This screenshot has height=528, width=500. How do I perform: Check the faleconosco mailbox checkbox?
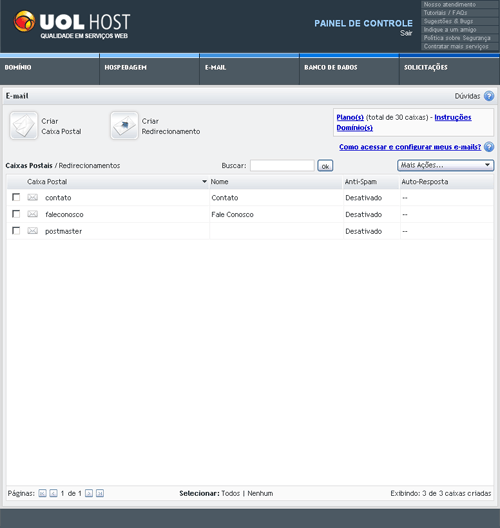point(16,214)
